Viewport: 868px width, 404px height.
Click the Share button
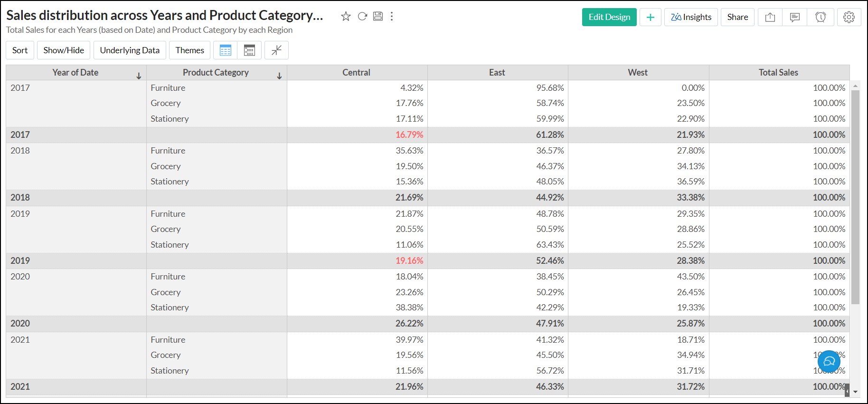[737, 18]
